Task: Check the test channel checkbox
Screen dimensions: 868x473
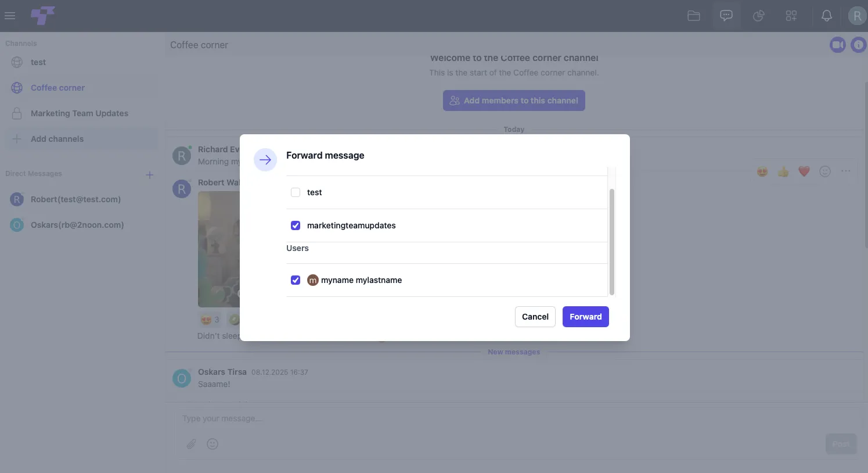Action: (x=296, y=192)
